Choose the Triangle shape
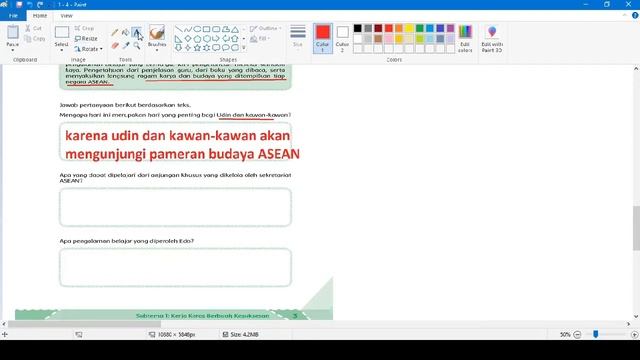640x360 pixels. click(235, 29)
